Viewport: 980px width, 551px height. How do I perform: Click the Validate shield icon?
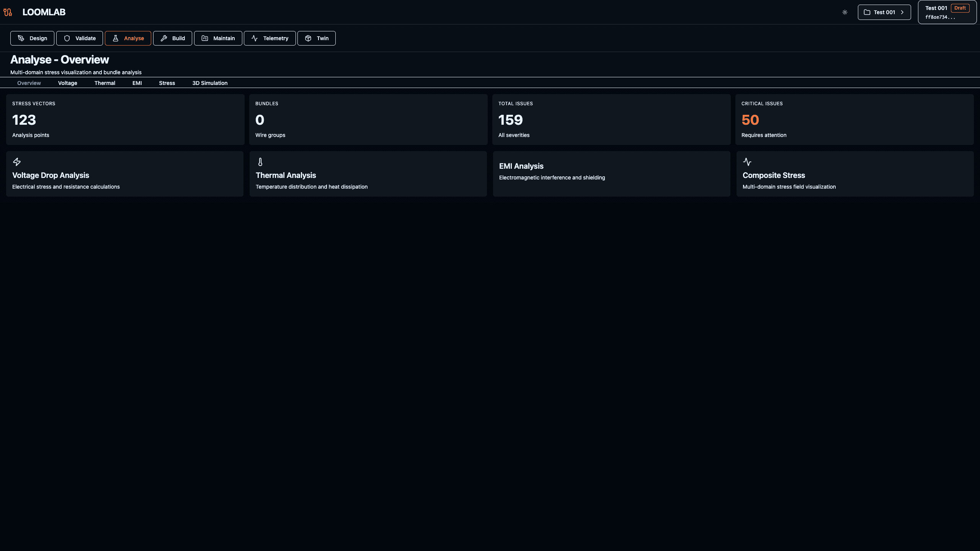(67, 38)
